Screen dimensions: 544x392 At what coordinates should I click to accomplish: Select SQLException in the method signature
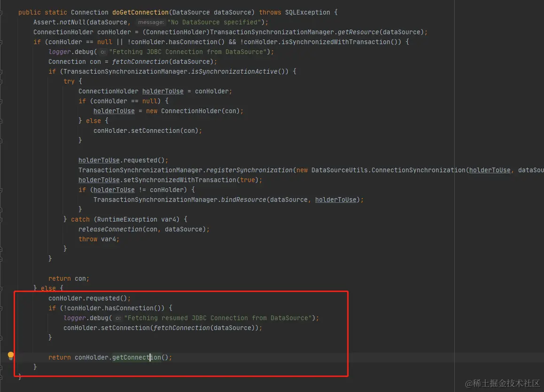[x=308, y=13]
